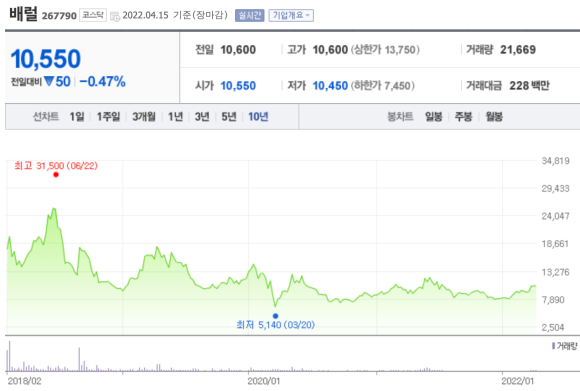Screen dimensions: 580x391
Task: Click the calendar icon beside the date
Action: [x=115, y=16]
